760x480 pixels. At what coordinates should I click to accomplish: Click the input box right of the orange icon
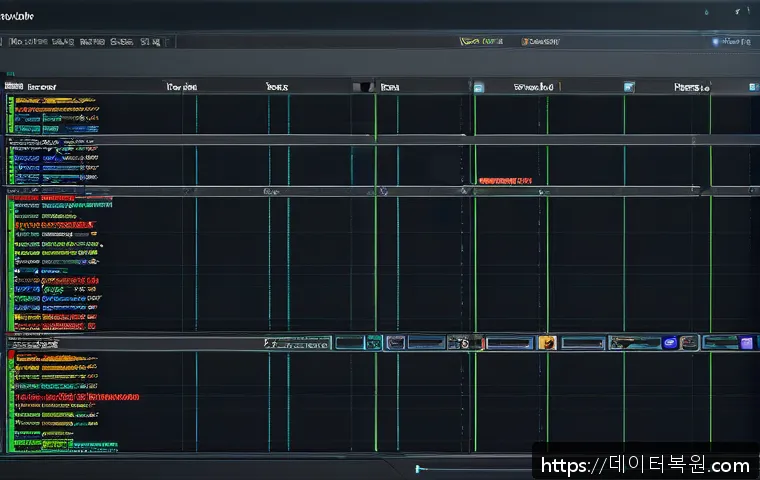583,343
